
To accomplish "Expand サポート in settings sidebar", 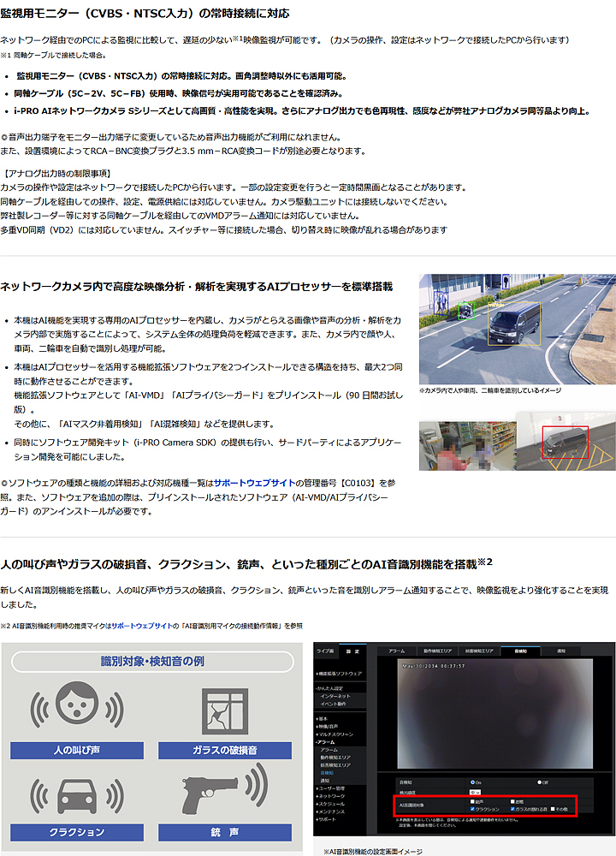I will point(326,819).
